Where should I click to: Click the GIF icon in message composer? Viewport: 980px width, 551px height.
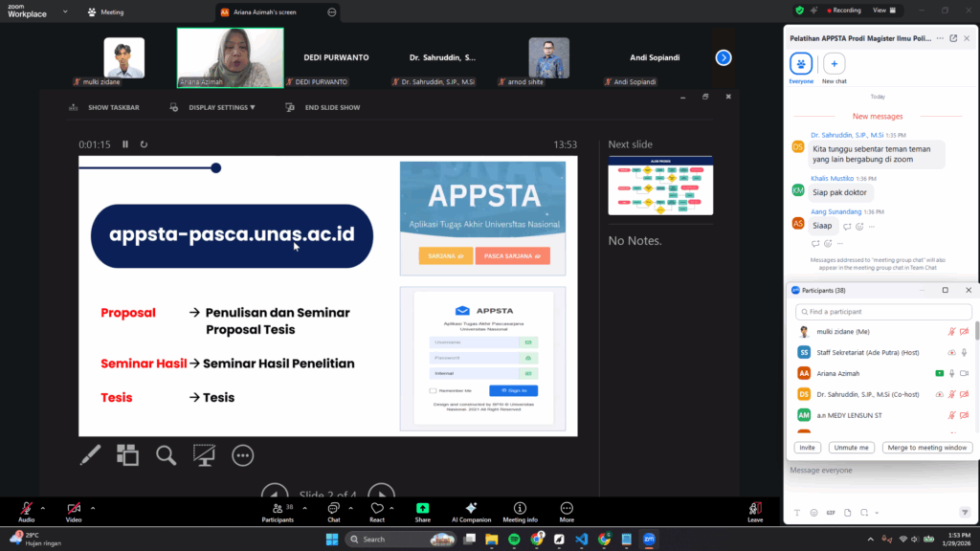830,512
